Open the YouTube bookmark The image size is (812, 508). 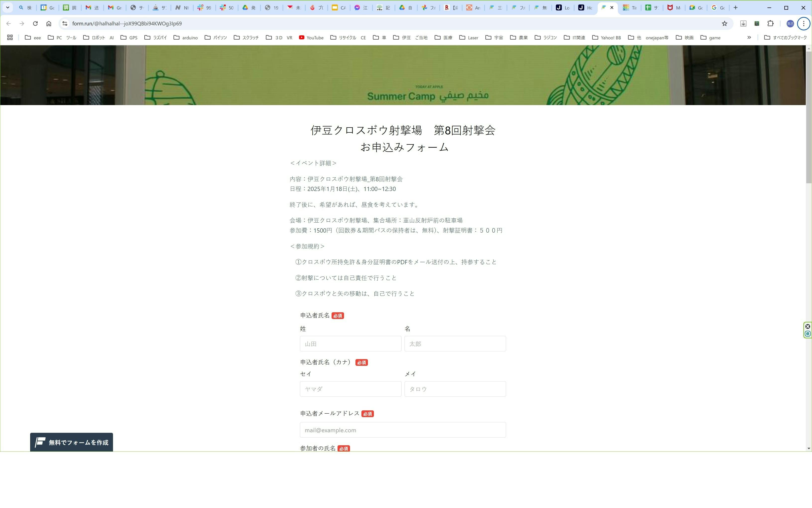311,38
